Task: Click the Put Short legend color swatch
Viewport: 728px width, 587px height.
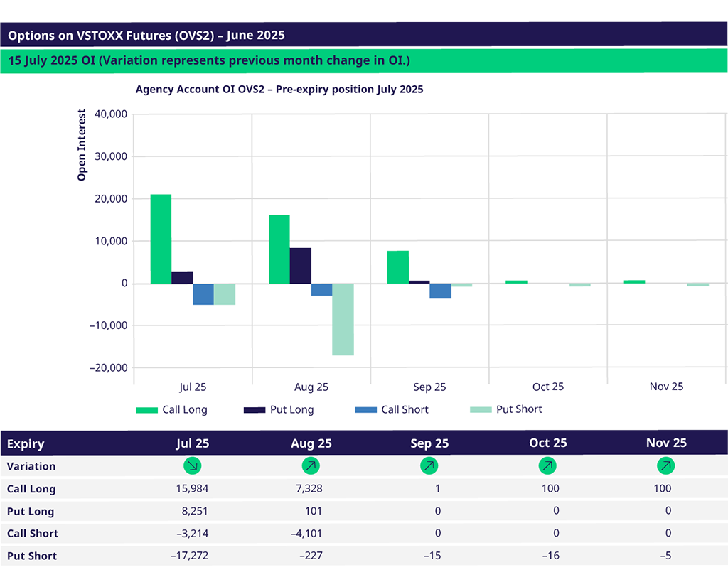Action: pos(481,409)
